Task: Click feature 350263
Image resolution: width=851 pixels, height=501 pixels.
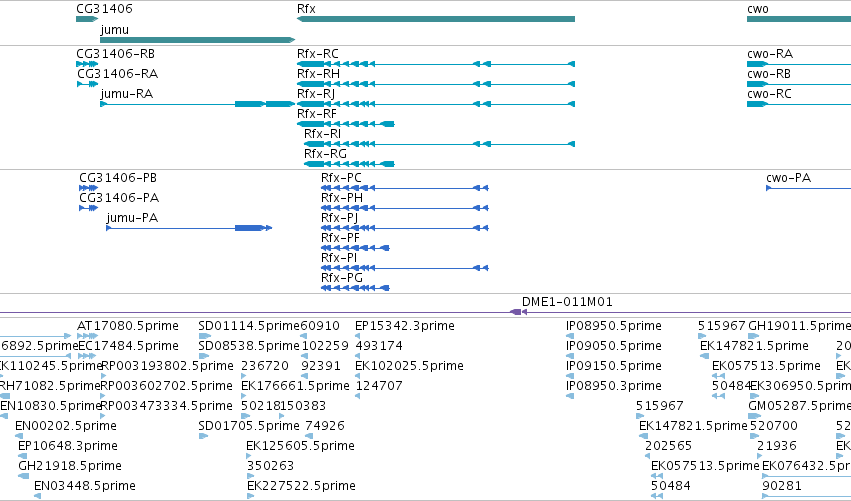Action: click(x=270, y=466)
